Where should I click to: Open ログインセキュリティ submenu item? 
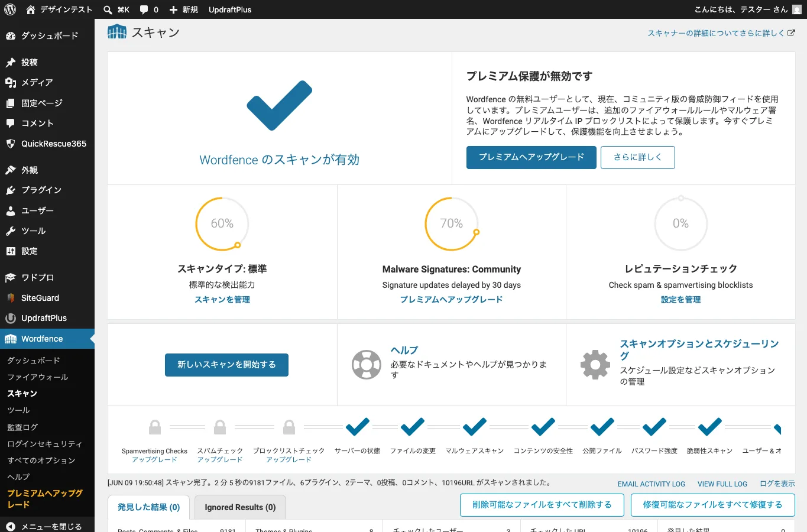tap(45, 443)
